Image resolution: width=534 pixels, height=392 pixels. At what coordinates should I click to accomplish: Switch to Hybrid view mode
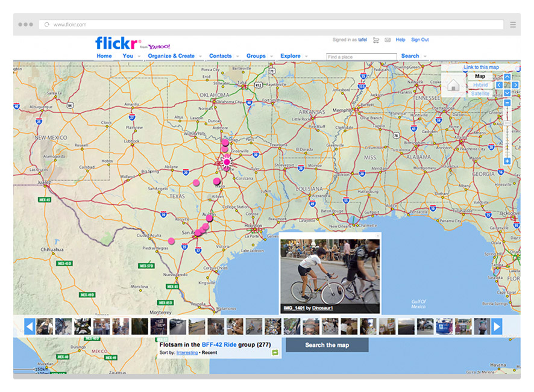(480, 85)
